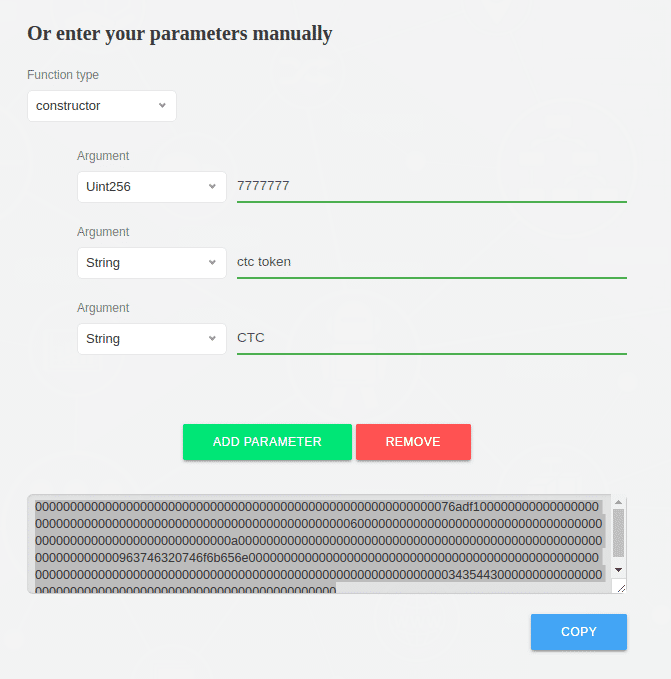Click the red REMOVE button
This screenshot has height=679, width=671.
(x=413, y=442)
